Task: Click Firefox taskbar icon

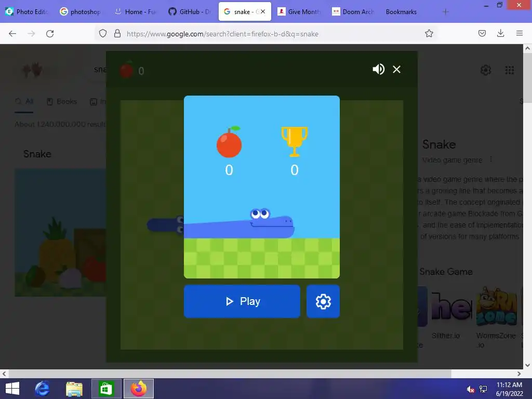Action: point(138,389)
